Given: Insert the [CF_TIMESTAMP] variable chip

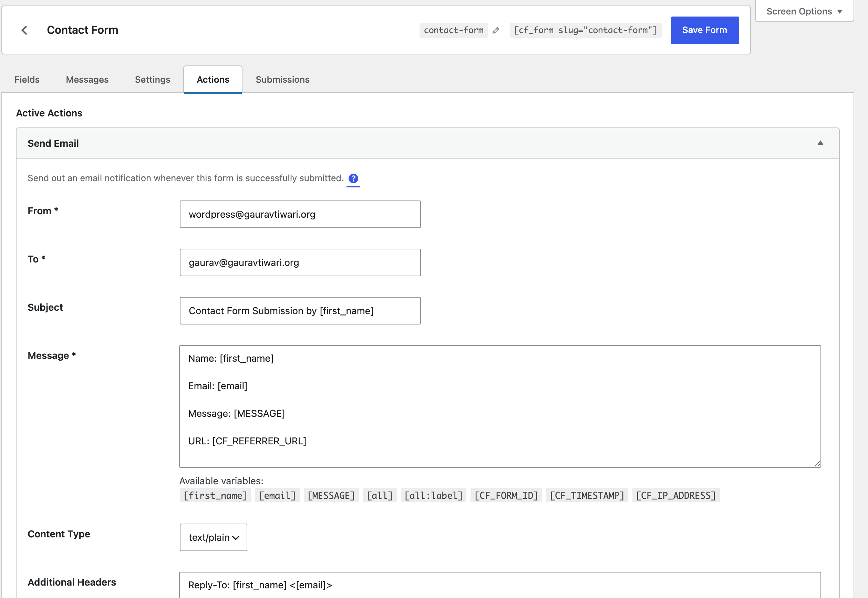Looking at the screenshot, I should pyautogui.click(x=587, y=495).
